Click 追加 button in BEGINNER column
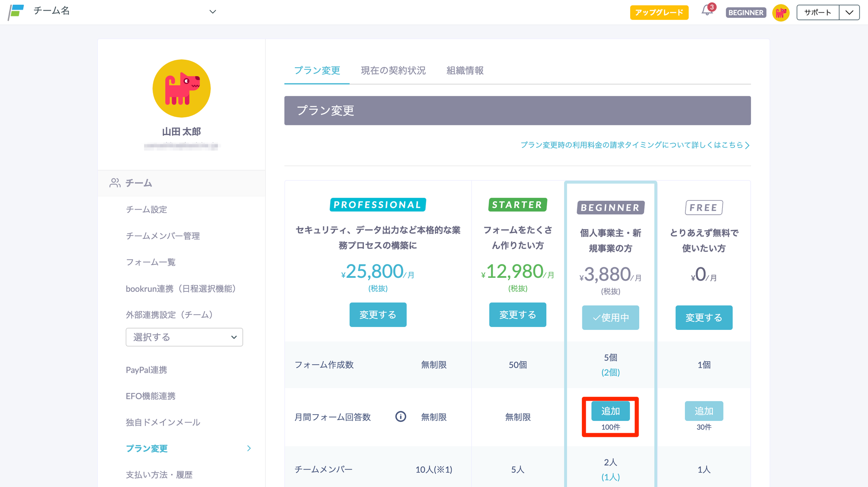The height and width of the screenshot is (487, 868). pos(610,411)
